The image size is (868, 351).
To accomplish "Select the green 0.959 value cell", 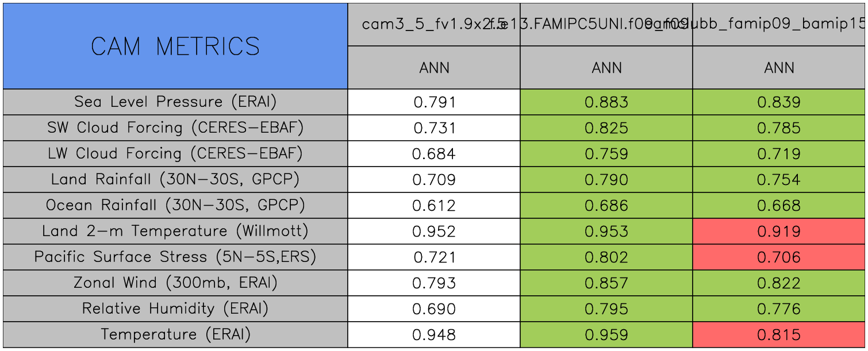I will (x=606, y=335).
